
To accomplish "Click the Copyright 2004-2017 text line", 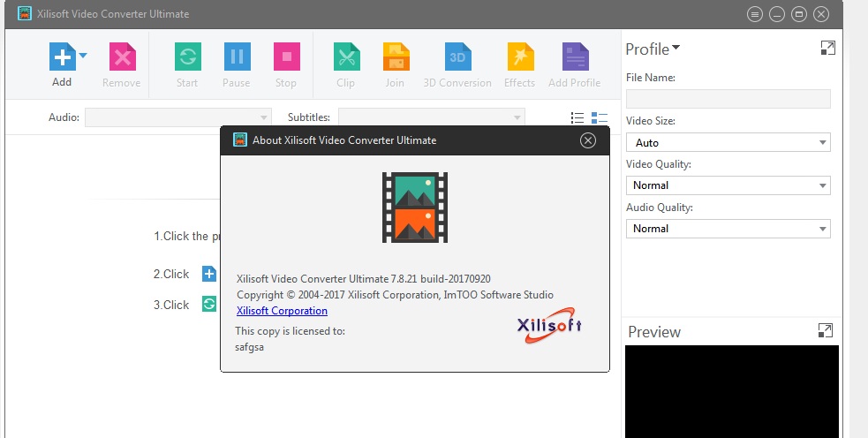I will [396, 295].
